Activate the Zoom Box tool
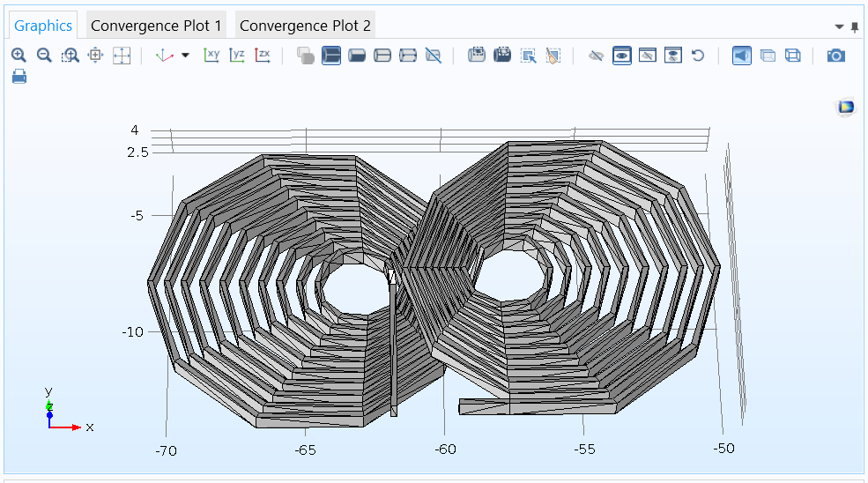 point(70,56)
